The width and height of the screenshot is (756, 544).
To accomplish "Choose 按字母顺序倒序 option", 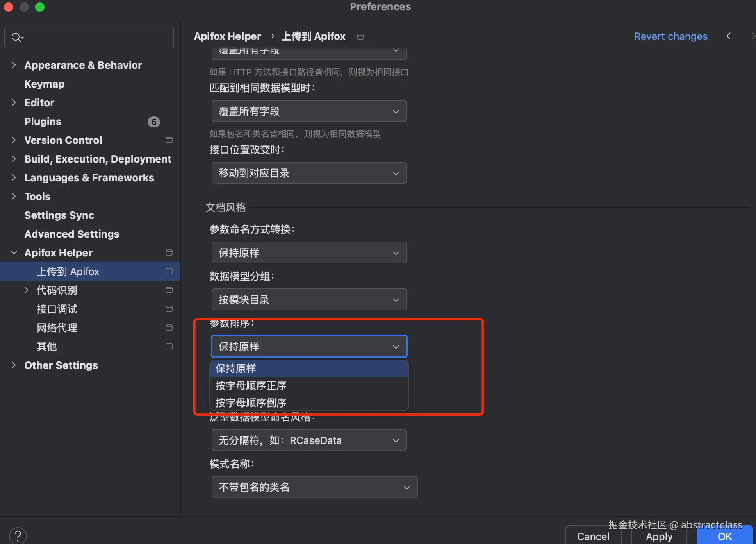I will pos(251,403).
